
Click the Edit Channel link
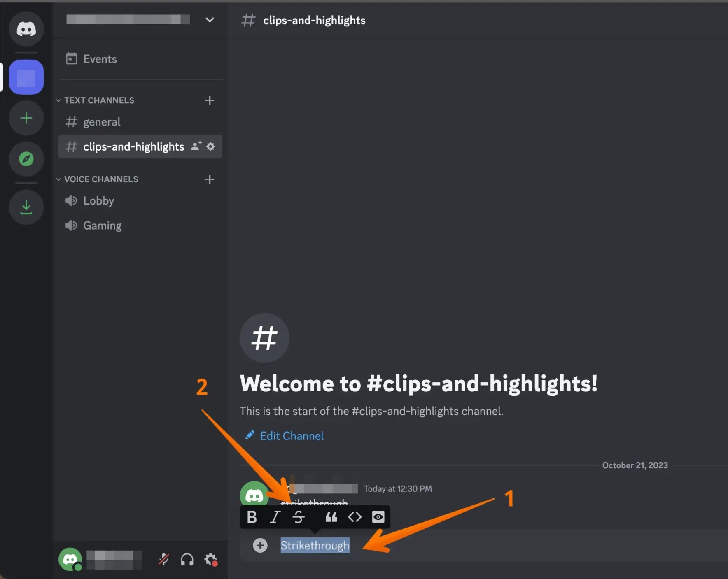(291, 436)
